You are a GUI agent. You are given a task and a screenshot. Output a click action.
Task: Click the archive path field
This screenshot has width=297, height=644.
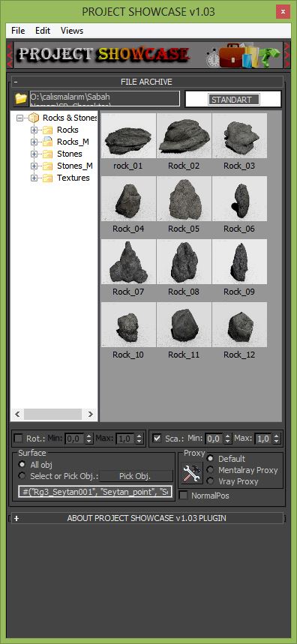[x=105, y=98]
